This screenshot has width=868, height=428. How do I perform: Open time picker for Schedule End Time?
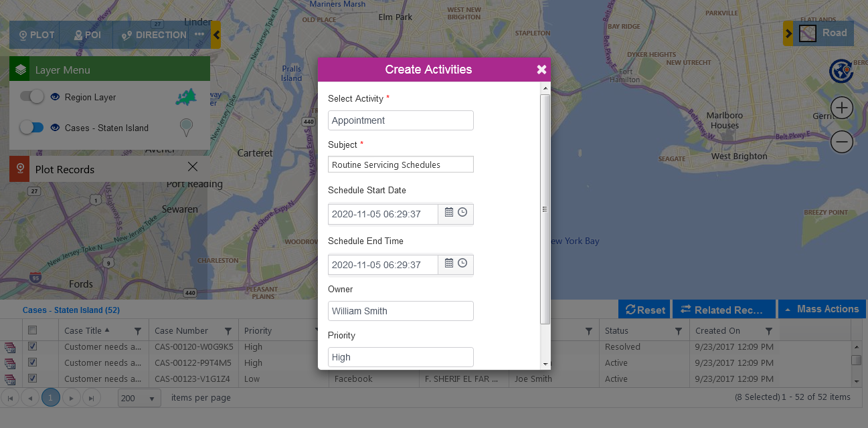[462, 263]
